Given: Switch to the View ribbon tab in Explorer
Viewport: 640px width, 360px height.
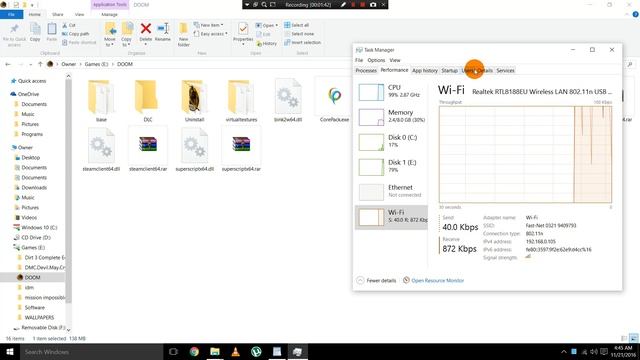Looking at the screenshot, I should click(80, 14).
